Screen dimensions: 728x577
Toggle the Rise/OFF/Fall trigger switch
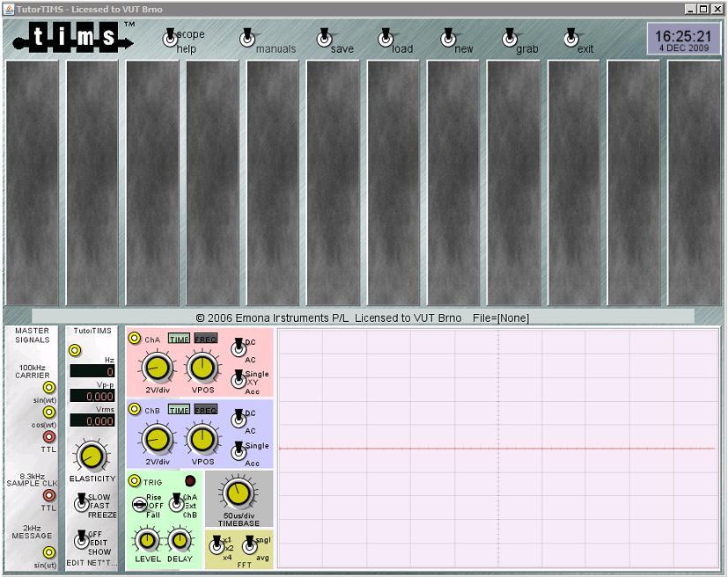tap(140, 505)
